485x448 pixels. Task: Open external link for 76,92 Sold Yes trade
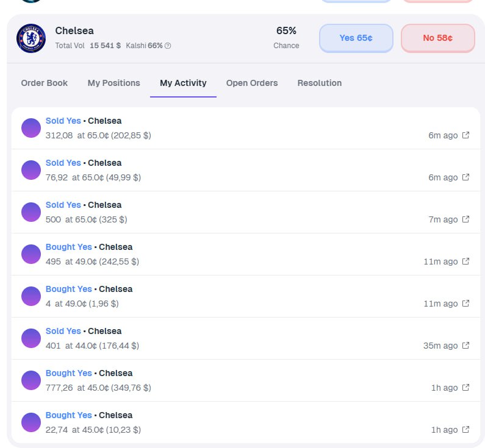[465, 177]
